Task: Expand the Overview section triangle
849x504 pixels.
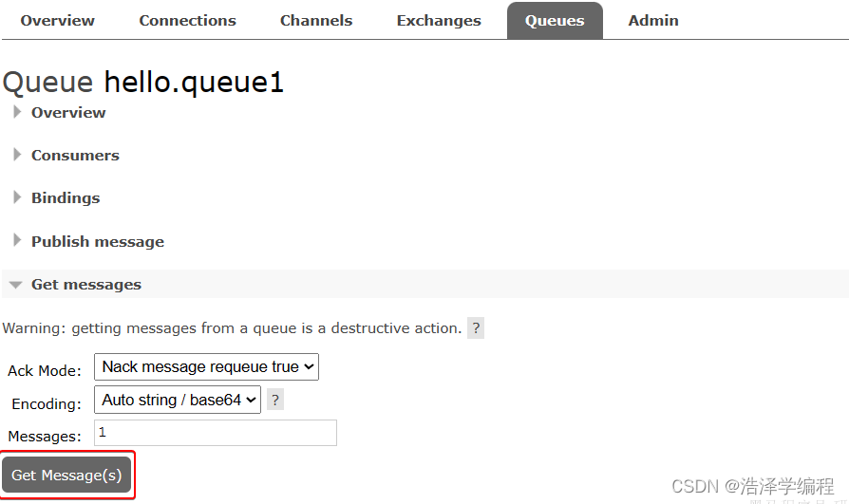Action: (x=17, y=112)
